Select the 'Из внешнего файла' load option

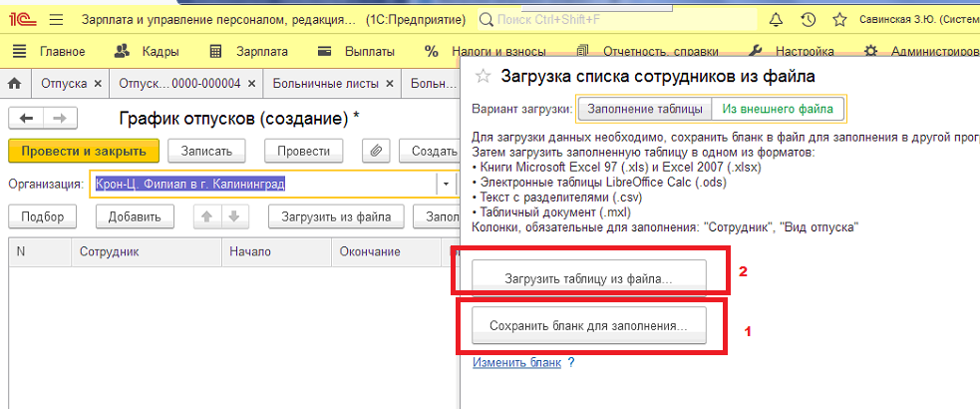[779, 109]
